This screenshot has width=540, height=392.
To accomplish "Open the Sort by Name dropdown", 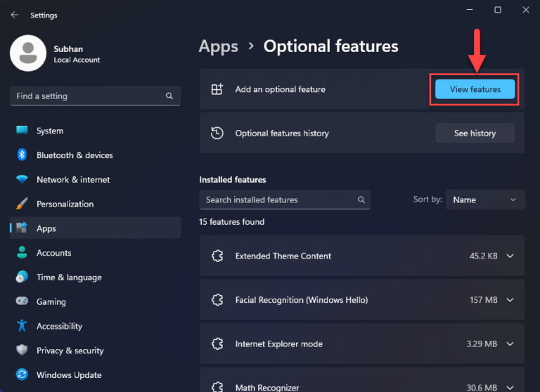I will tap(485, 200).
